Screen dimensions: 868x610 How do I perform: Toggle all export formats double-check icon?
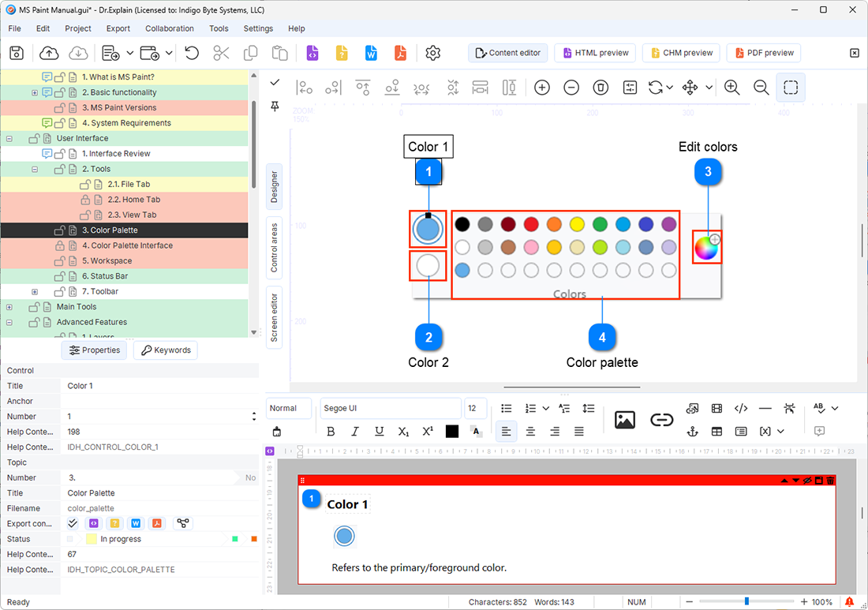(73, 523)
